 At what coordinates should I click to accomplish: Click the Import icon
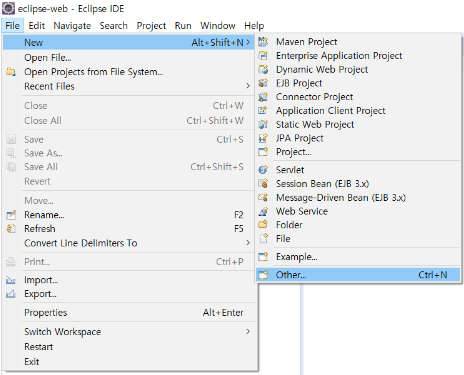pyautogui.click(x=11, y=280)
